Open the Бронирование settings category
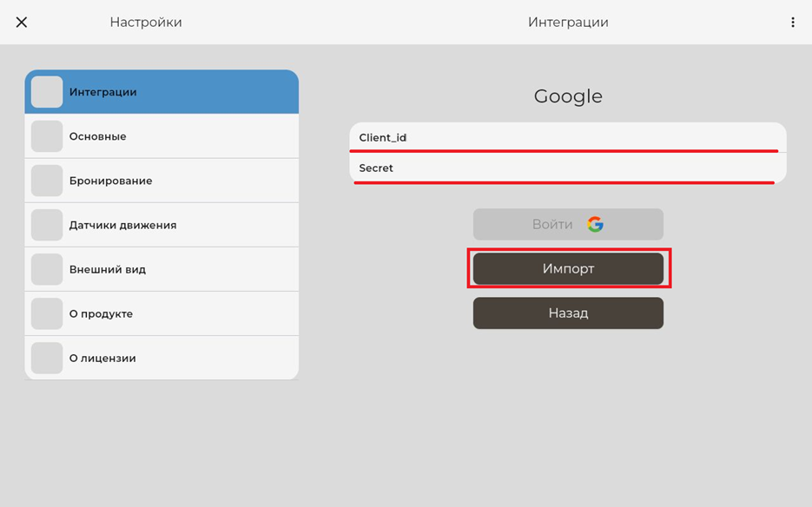Viewport: 812px width, 507px height. pos(162,181)
